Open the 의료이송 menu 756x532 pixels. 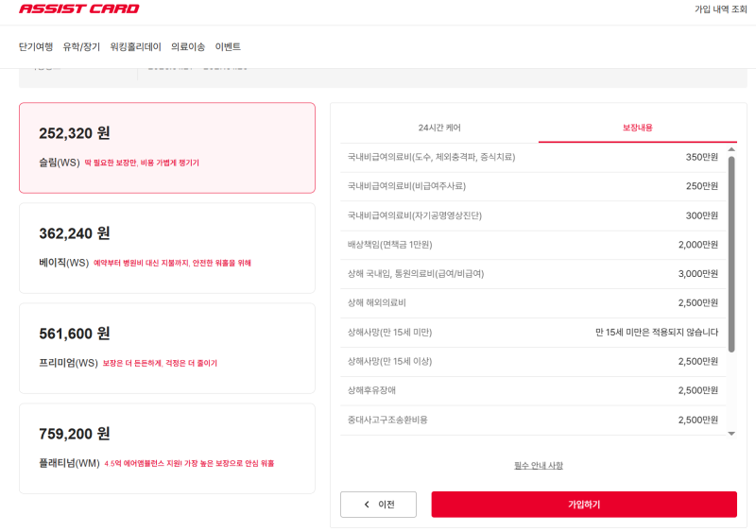pyautogui.click(x=188, y=47)
